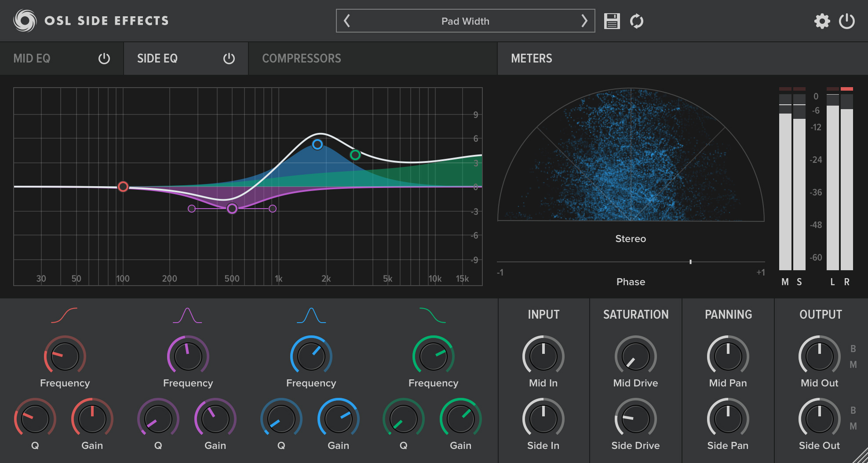The image size is (868, 463).
Task: Toggle the plugin bypass power button at top right
Action: click(x=846, y=21)
